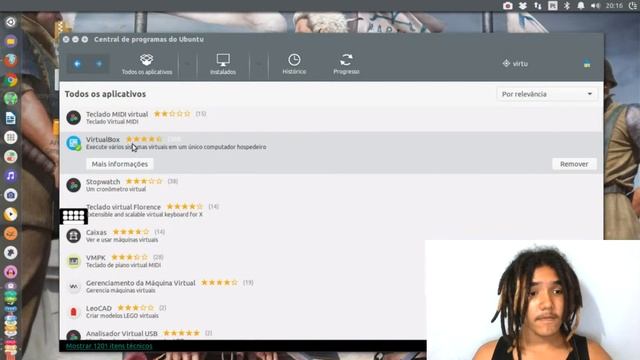Click the 'Gerencia máquinas virtuais' description
Screen dimensions: 640x360
coord(120,291)
